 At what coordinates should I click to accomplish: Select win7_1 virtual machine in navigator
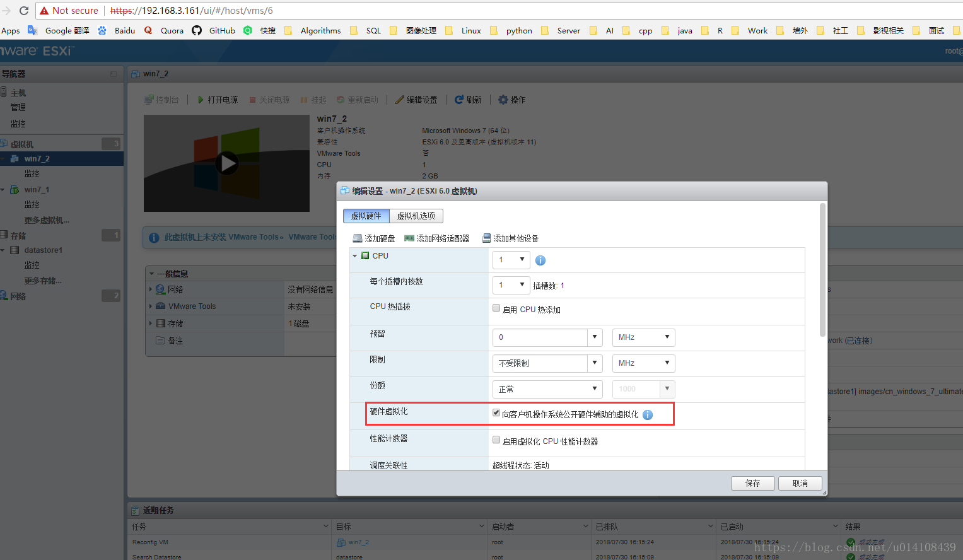pos(37,190)
